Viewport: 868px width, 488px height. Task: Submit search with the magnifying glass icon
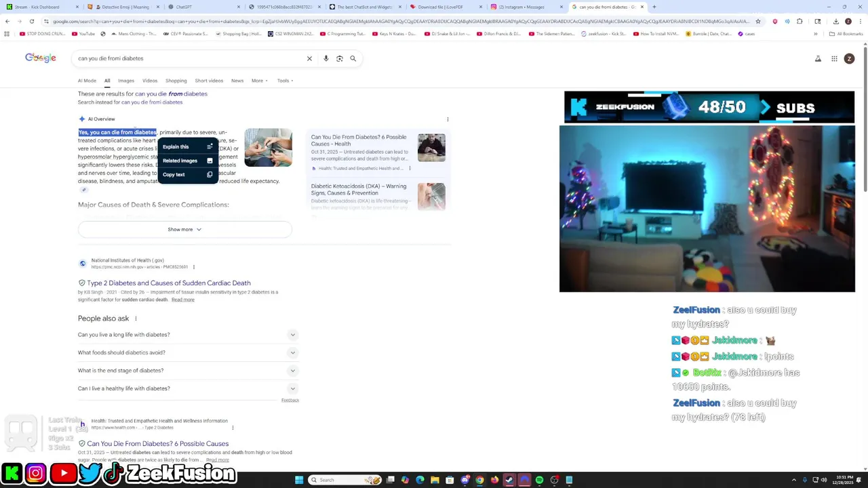(353, 58)
